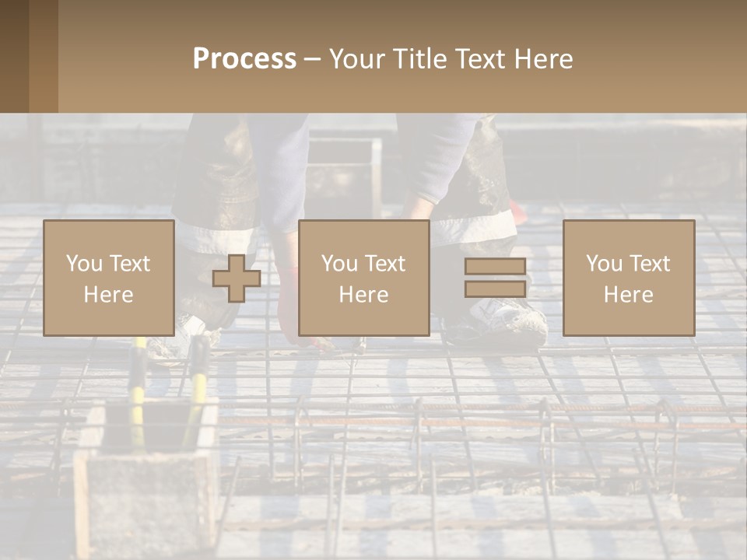Click the plus sign shape
Screen dimensions: 747x560
coord(237,278)
